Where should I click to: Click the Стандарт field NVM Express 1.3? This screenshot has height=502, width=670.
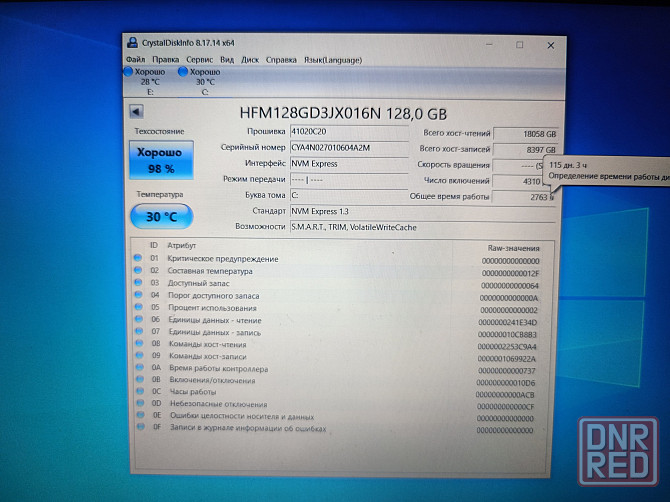click(423, 211)
